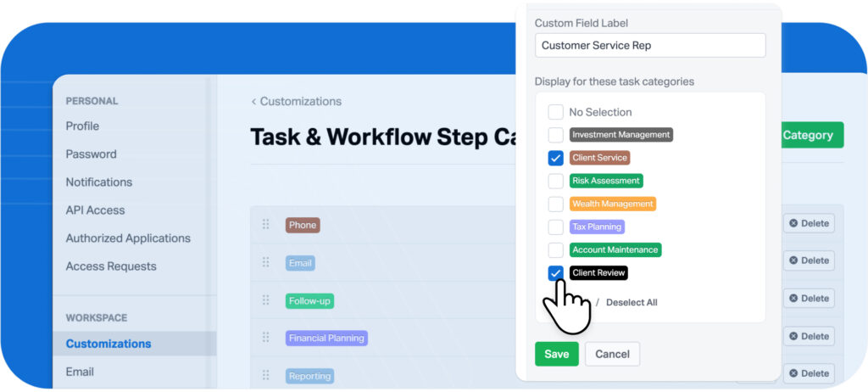Open Profile in the sidebar
The height and width of the screenshot is (392, 868).
coord(82,126)
